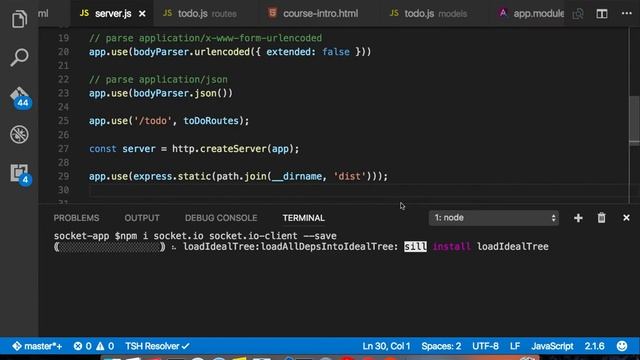Screen dimensions: 640x360
Task: Click TSH Resolver status item
Action: pos(157,346)
